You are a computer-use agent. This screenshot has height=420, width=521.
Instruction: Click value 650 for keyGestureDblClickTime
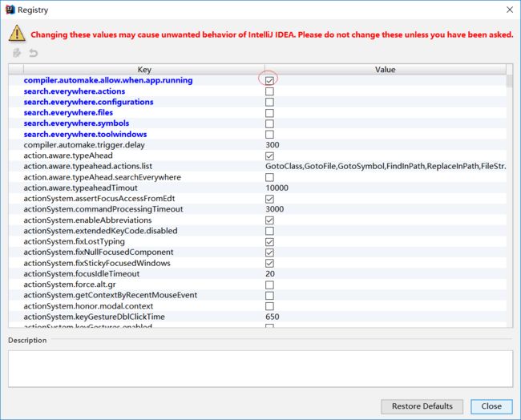pyautogui.click(x=273, y=317)
